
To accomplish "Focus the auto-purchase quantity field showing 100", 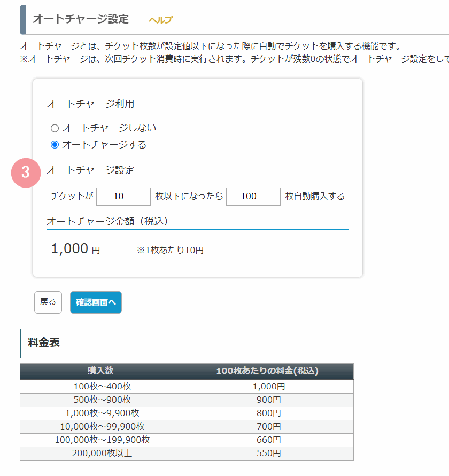I will coord(253,197).
